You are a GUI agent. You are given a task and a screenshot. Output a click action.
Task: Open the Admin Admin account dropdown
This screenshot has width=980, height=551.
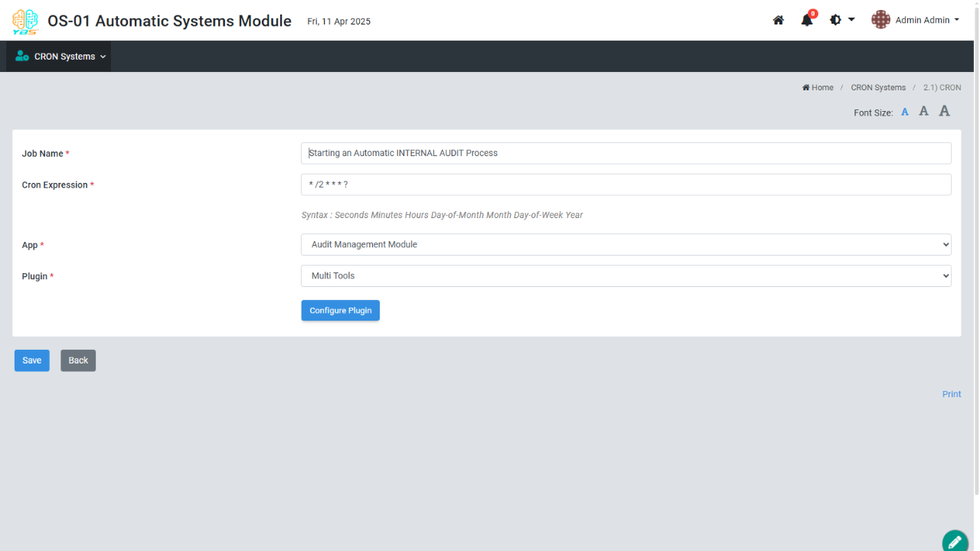[926, 21]
